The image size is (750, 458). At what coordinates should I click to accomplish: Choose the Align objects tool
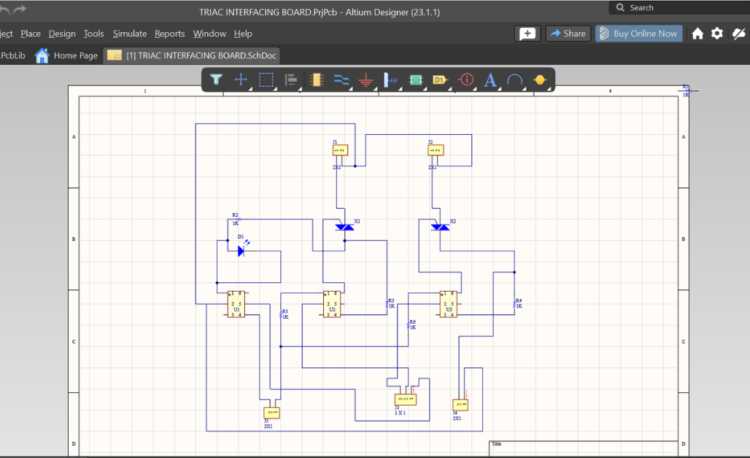[x=291, y=79]
